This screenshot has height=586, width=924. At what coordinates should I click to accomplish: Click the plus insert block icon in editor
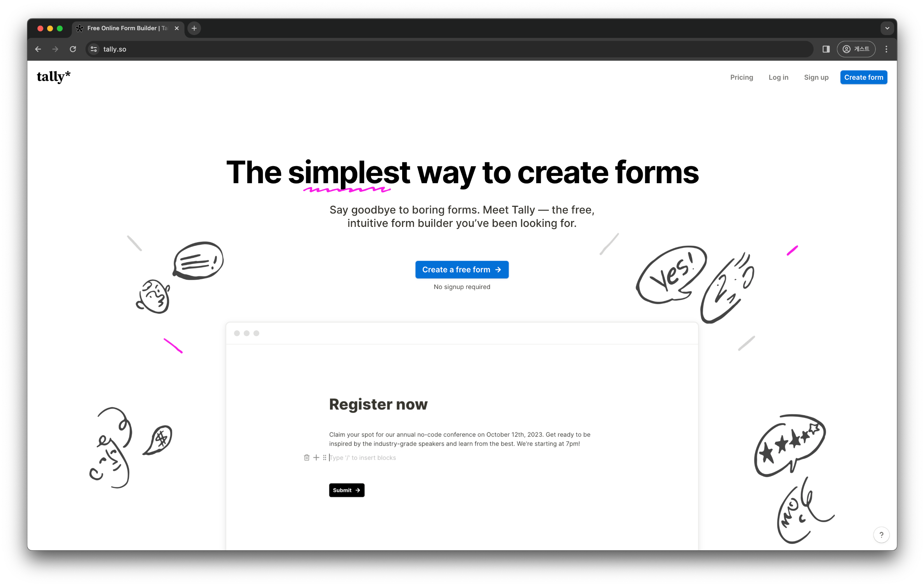tap(314, 457)
